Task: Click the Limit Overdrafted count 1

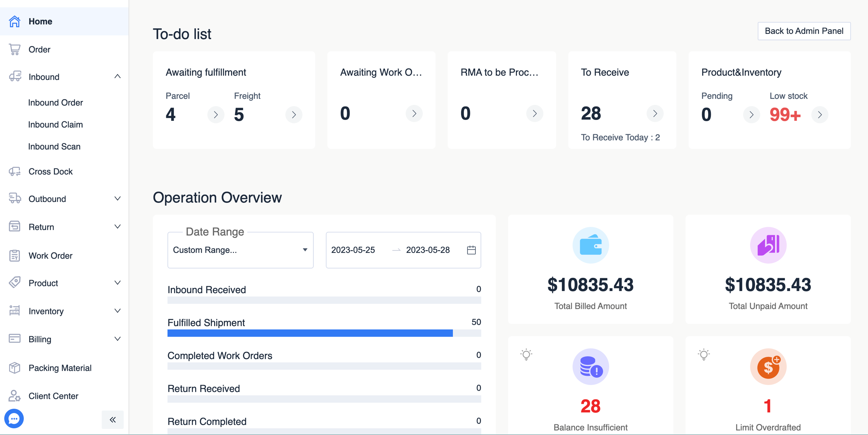Action: (x=768, y=406)
